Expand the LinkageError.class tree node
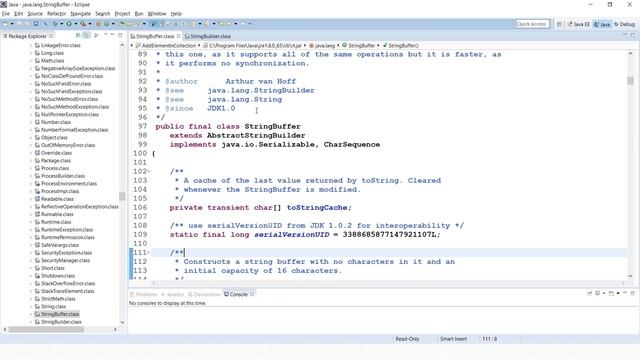Screen dimensions: 640x360 point(31,45)
